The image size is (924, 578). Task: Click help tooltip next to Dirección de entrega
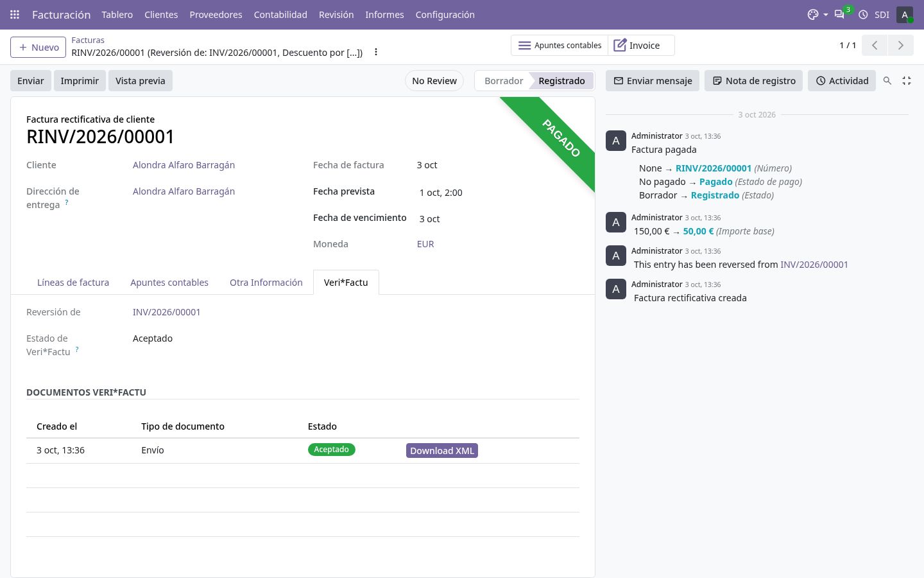pos(67,202)
